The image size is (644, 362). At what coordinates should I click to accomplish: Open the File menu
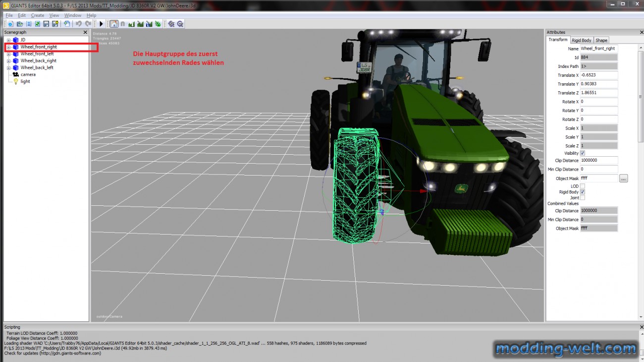pos(9,15)
